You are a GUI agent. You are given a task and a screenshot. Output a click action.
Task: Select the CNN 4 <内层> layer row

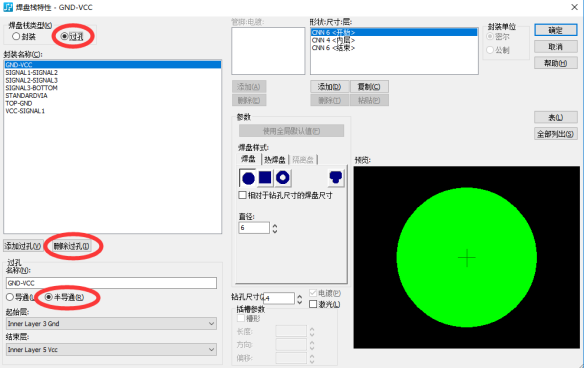(x=394, y=40)
